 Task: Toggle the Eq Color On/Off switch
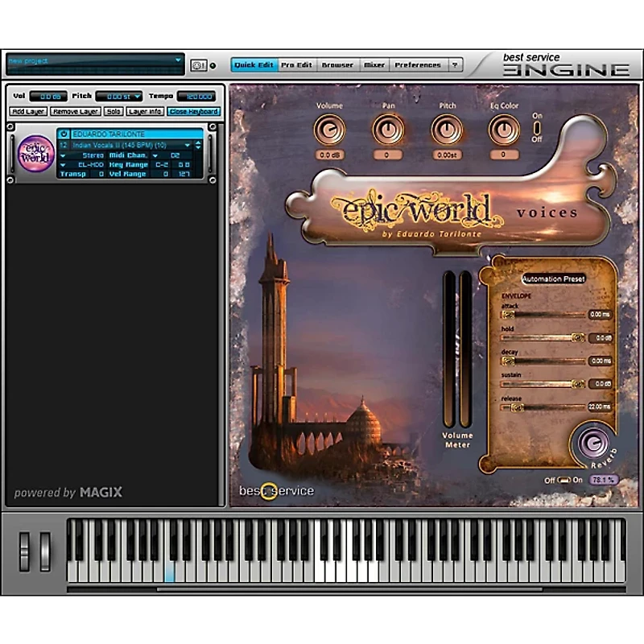click(537, 127)
